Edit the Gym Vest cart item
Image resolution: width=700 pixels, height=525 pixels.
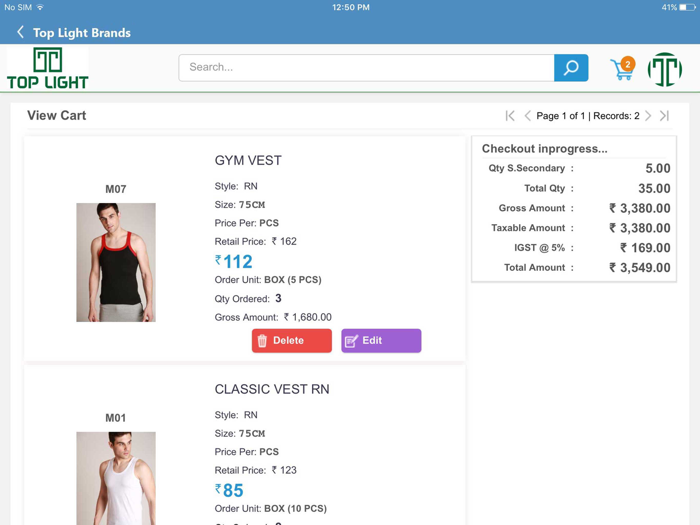[x=381, y=341]
